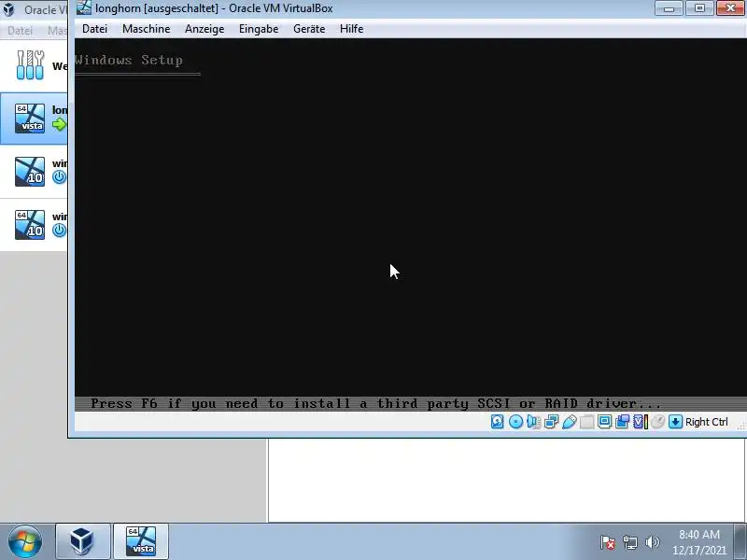Click the shared folders status icon

tap(587, 422)
